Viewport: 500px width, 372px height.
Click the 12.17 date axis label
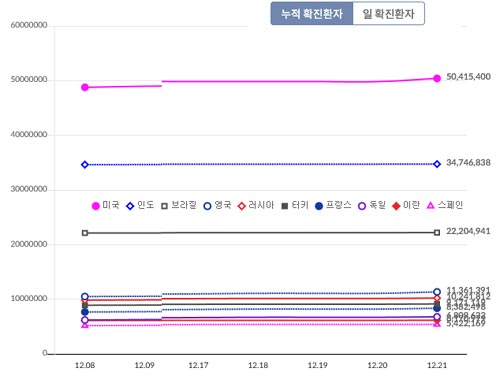point(198,365)
